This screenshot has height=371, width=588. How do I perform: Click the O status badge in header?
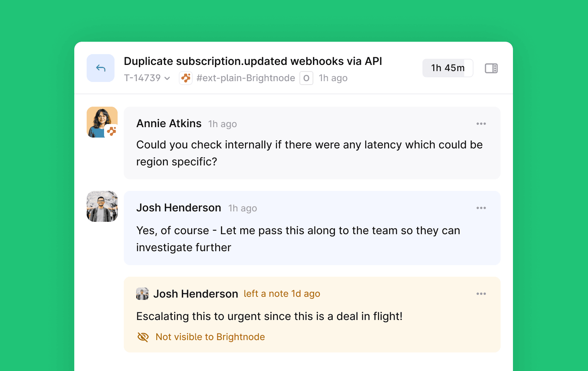click(306, 78)
